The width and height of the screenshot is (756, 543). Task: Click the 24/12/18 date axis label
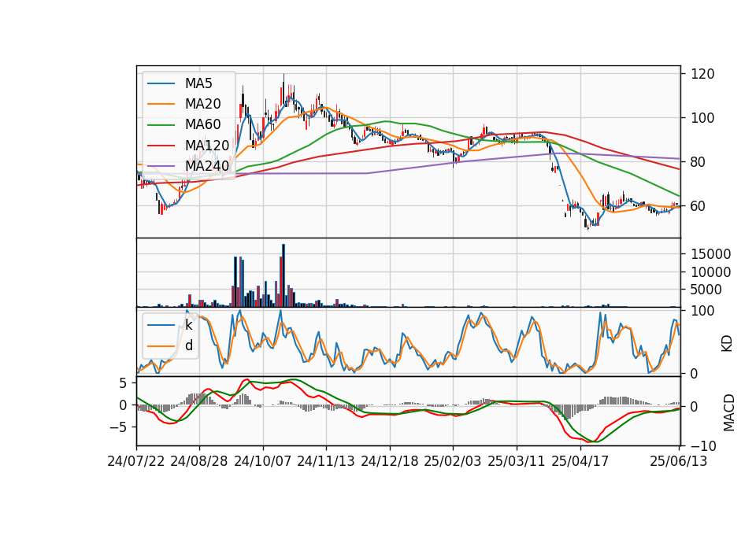click(390, 461)
